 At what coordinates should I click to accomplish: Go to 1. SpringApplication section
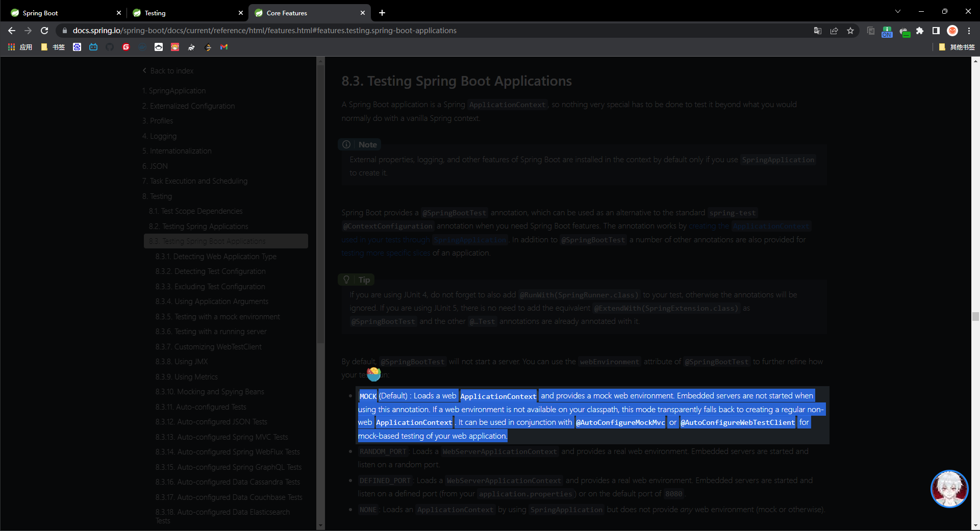point(174,91)
